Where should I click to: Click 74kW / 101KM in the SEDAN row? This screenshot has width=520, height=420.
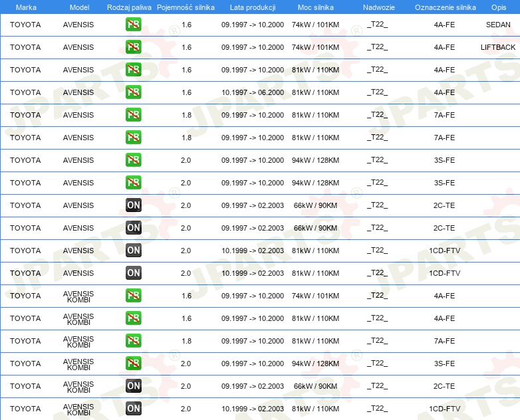315,25
